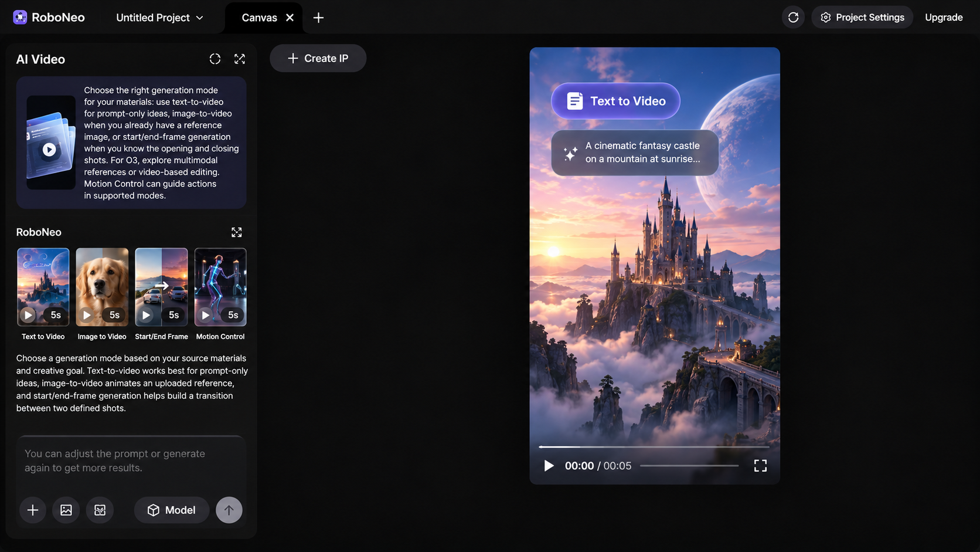Play the preview video
The image size is (980, 552).
[x=549, y=466]
